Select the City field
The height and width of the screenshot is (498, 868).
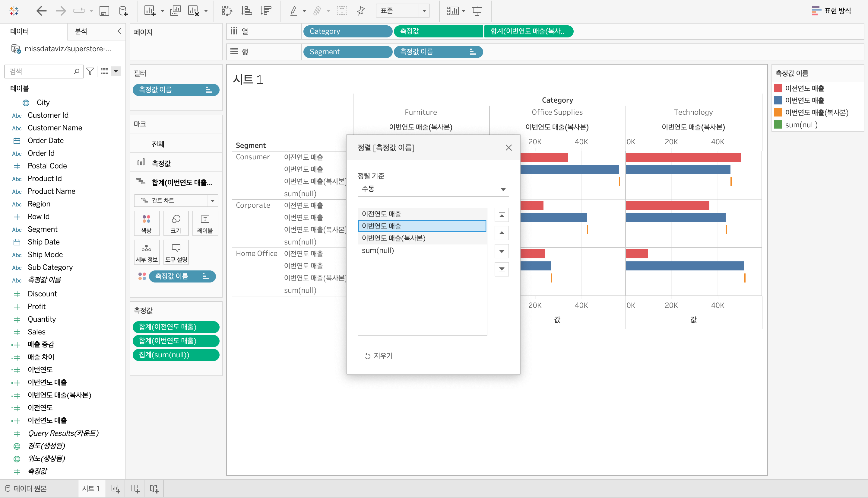(43, 102)
